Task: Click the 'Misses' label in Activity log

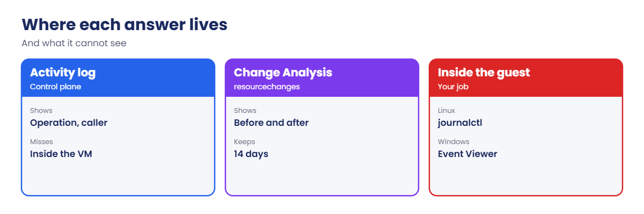Action: tap(41, 141)
